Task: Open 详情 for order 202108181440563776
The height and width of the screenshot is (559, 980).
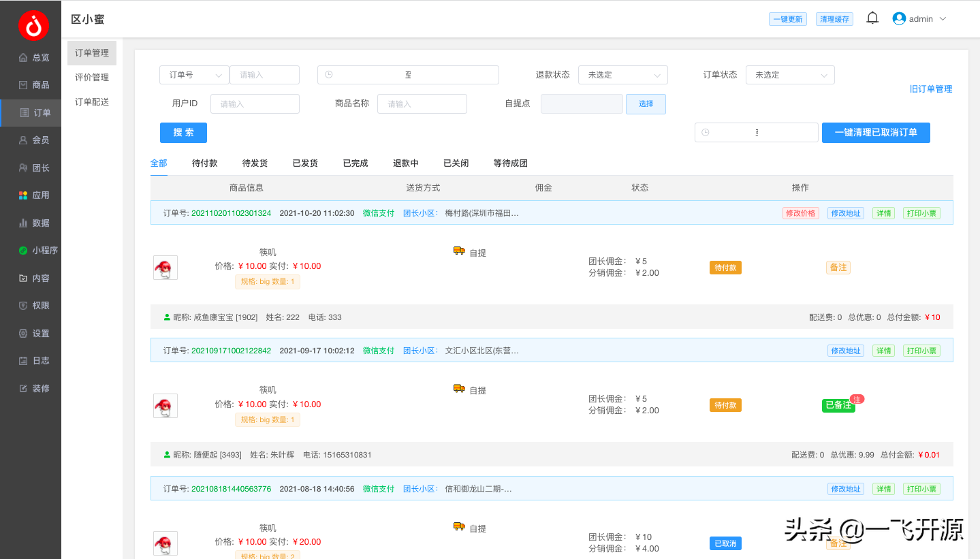Action: click(884, 489)
